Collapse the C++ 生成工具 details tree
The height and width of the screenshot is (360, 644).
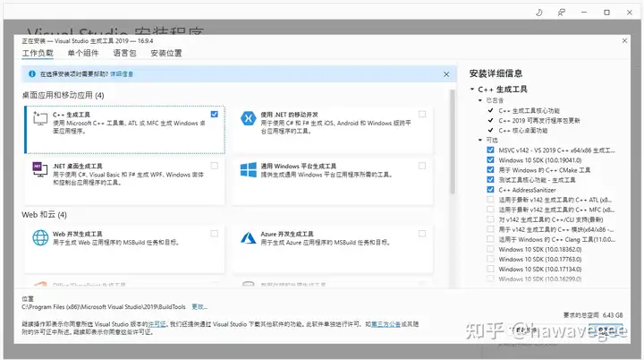[x=472, y=89]
